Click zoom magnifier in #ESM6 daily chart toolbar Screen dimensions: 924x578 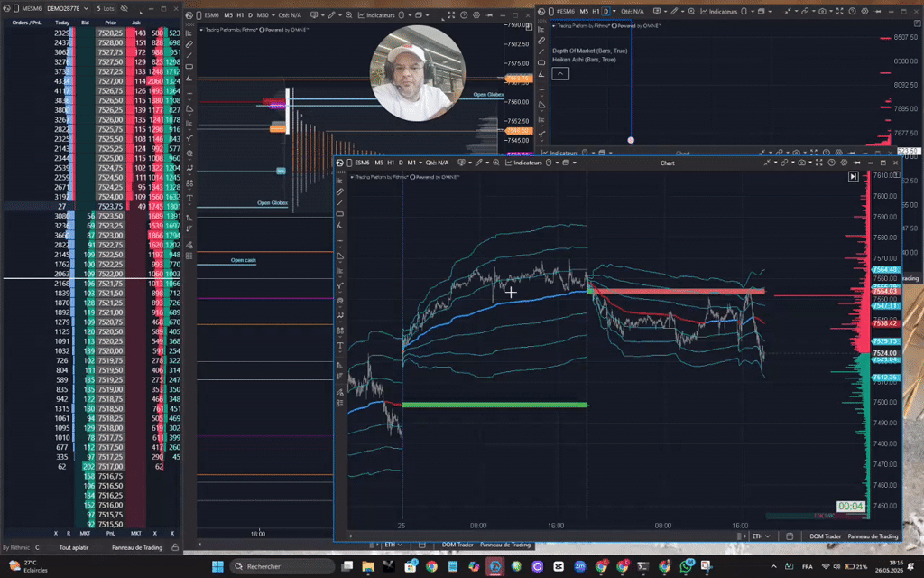(691, 11)
